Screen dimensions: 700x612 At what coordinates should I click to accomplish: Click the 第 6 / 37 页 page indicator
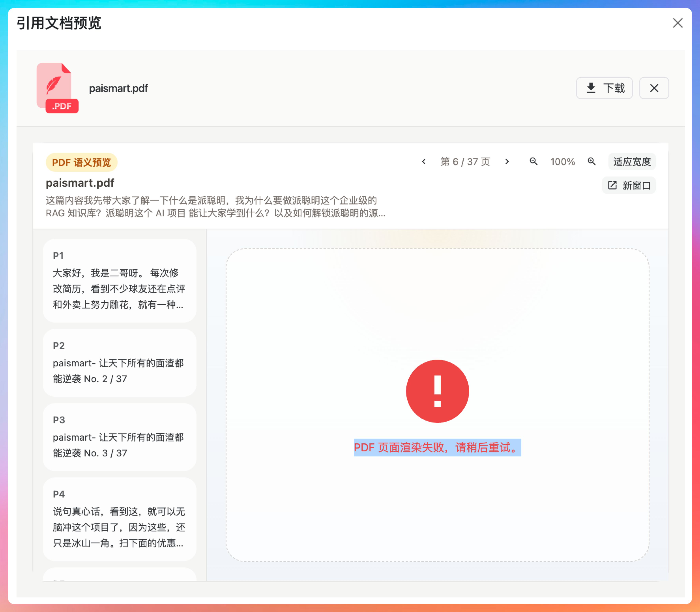[x=465, y=161]
